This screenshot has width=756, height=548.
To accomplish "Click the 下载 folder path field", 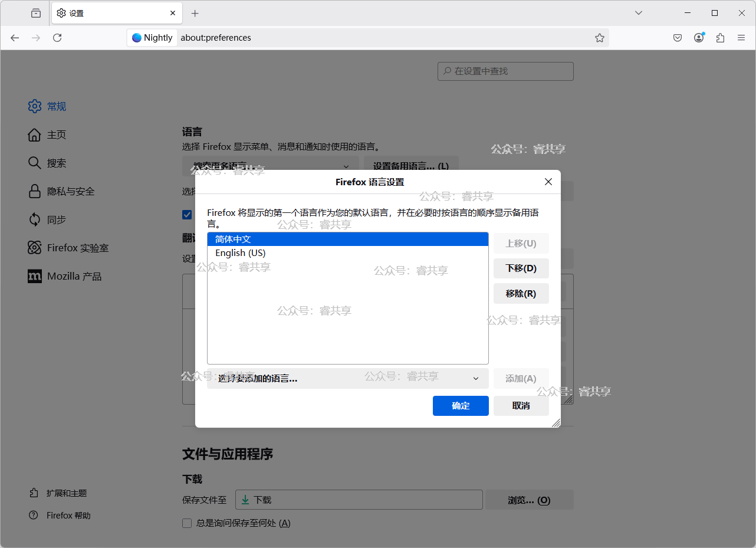I will pos(359,500).
